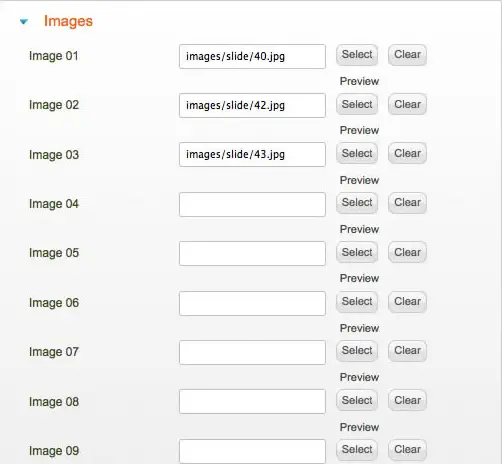Click Select button for Image 06
Image resolution: width=502 pixels, height=464 pixels.
click(357, 302)
